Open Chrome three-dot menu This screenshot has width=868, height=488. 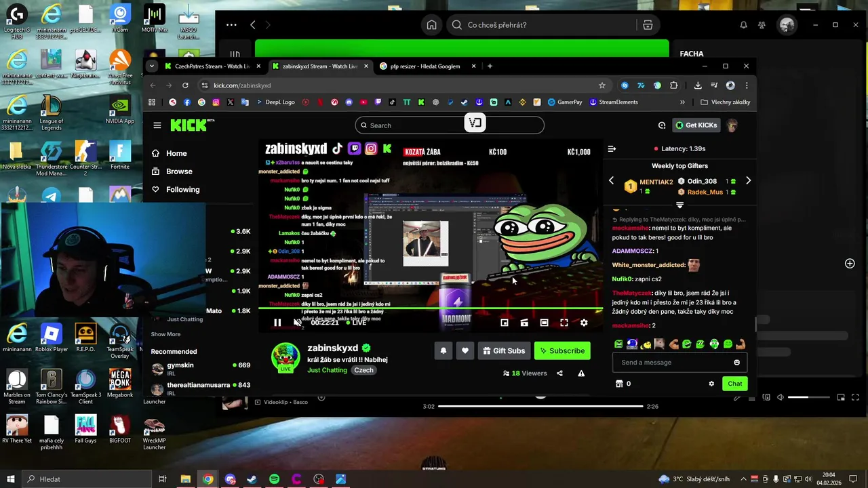(x=747, y=85)
